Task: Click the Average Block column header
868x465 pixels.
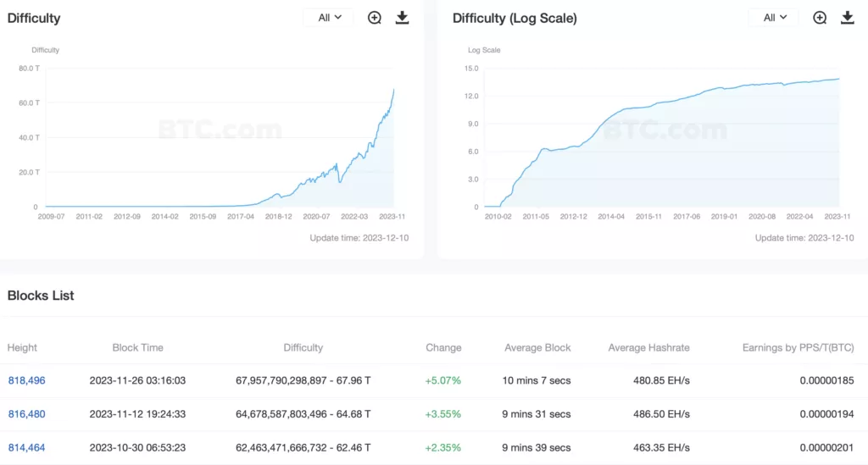Action: (537, 348)
